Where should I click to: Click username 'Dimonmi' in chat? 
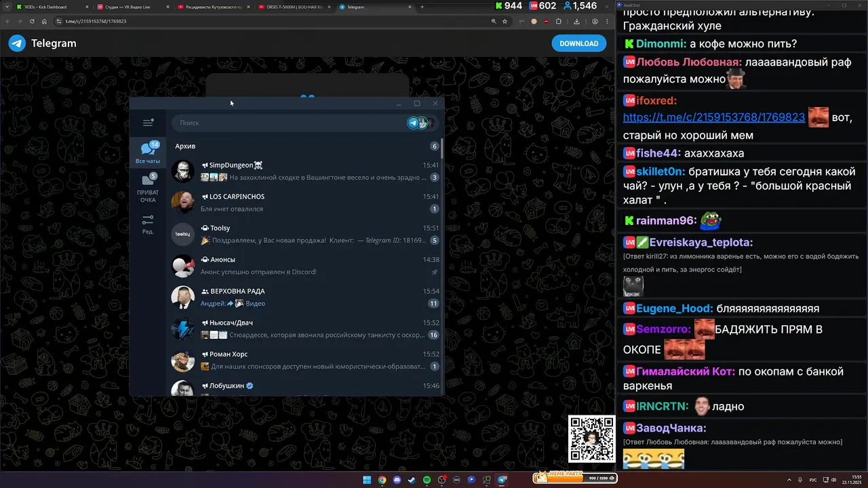660,44
